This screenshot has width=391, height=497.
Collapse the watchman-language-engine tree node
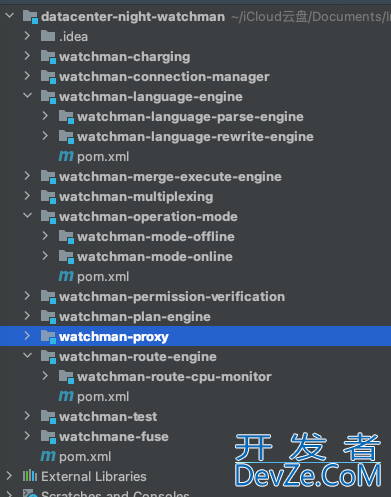coord(28,96)
